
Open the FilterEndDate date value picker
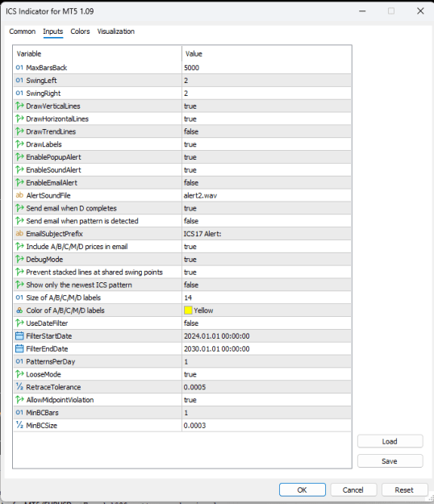coord(266,348)
